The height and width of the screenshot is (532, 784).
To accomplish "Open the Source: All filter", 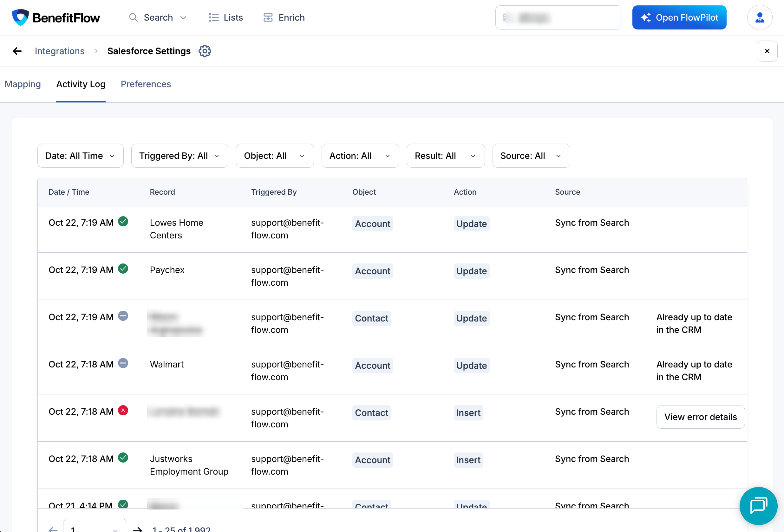I will (531, 156).
